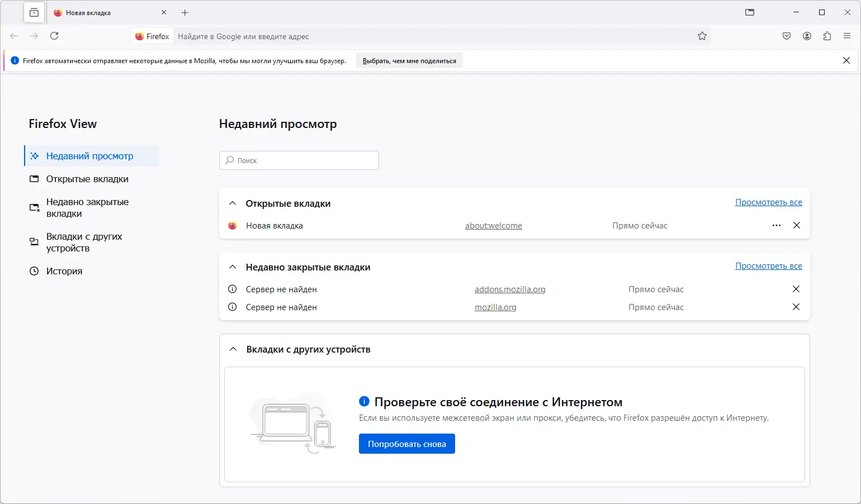Click the Попробовать снова button
The image size is (861, 504).
coord(406,444)
